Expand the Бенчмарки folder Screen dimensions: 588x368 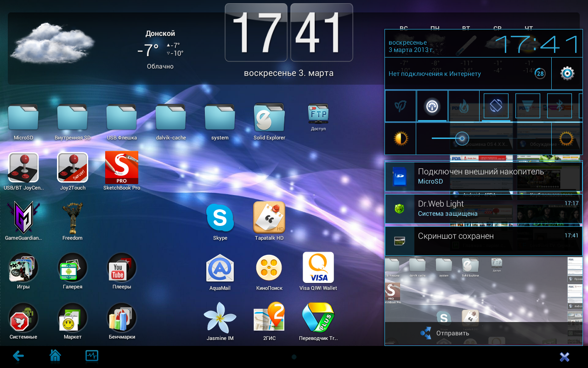click(x=122, y=318)
